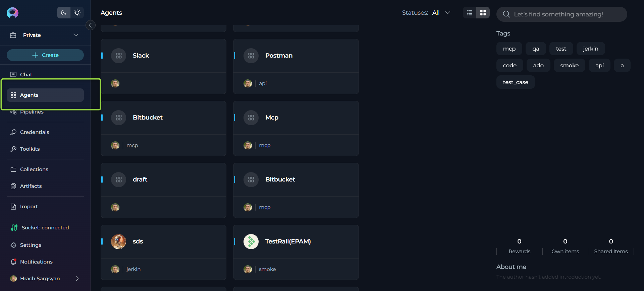The image size is (644, 291).
Task: Open the Chat section
Action: coord(45,74)
